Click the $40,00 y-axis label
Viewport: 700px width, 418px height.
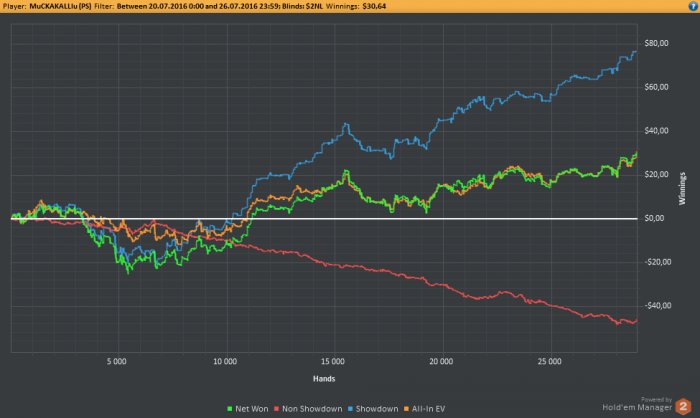656,131
